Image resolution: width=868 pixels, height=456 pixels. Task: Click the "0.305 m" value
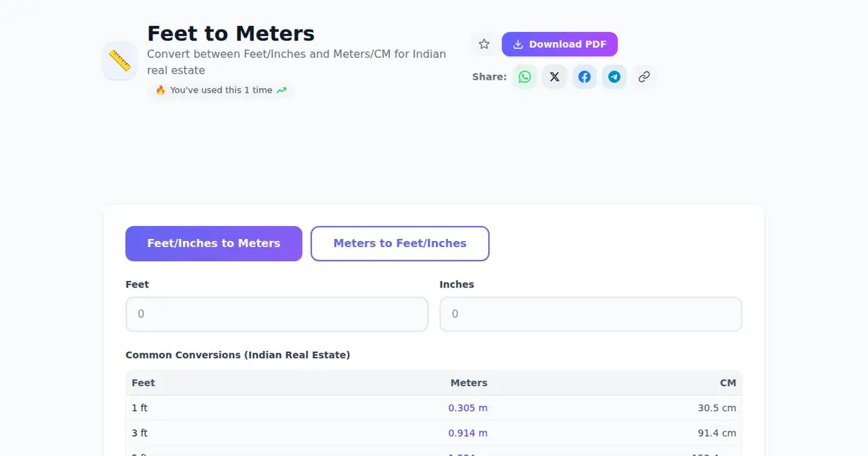click(x=468, y=408)
